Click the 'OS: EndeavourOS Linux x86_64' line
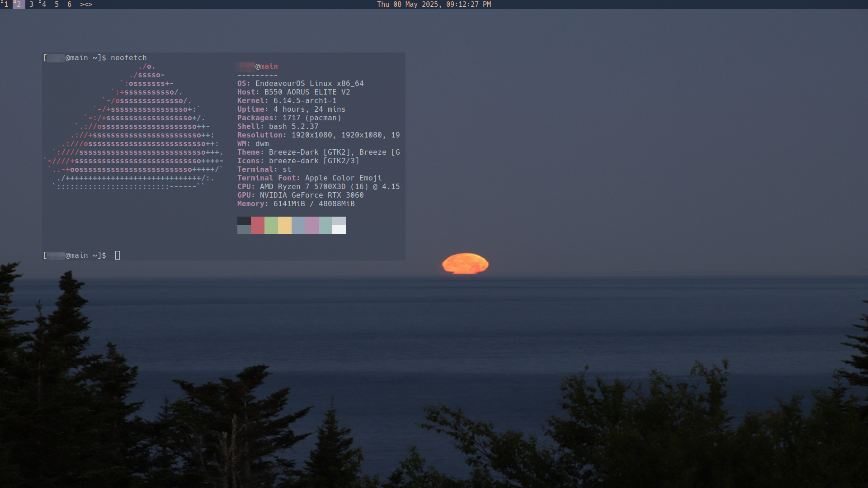Screen dimensions: 868x488 (x=301, y=84)
